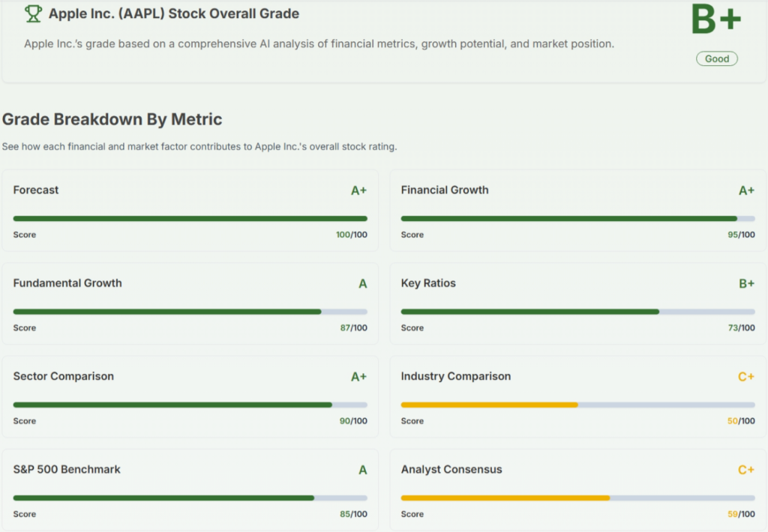
Task: Click the C+ grade on Industry Comparison
Action: pos(745,377)
